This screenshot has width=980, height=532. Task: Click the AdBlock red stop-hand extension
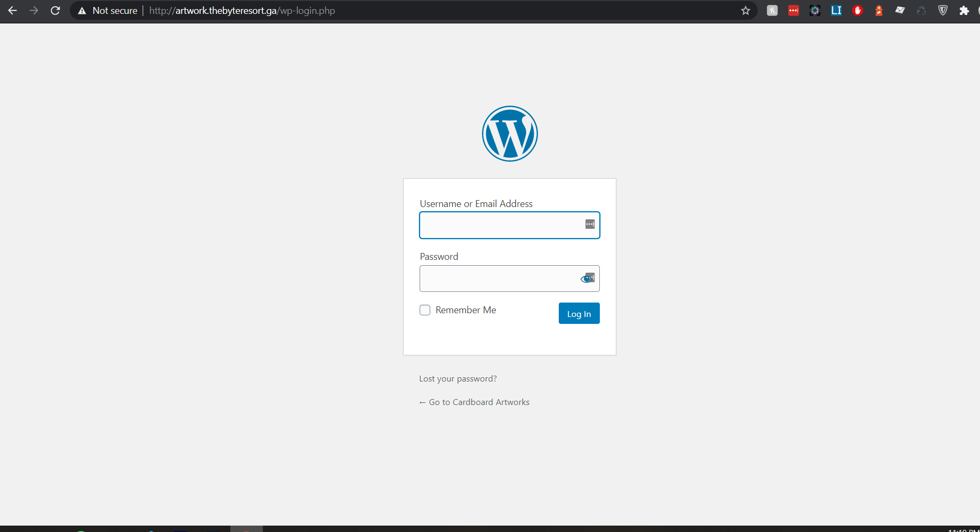click(857, 11)
